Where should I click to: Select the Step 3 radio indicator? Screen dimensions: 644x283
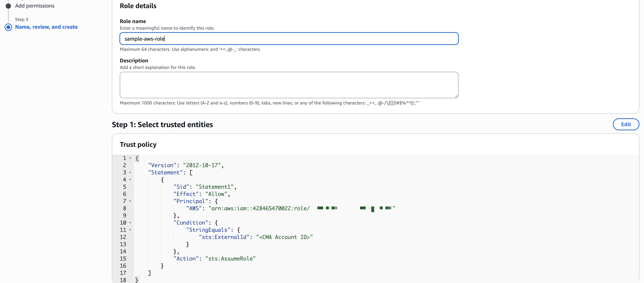8,27
